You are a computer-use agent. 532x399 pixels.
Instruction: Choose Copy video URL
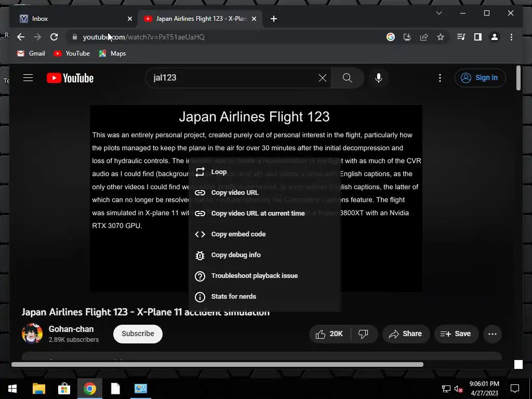(x=264, y=192)
